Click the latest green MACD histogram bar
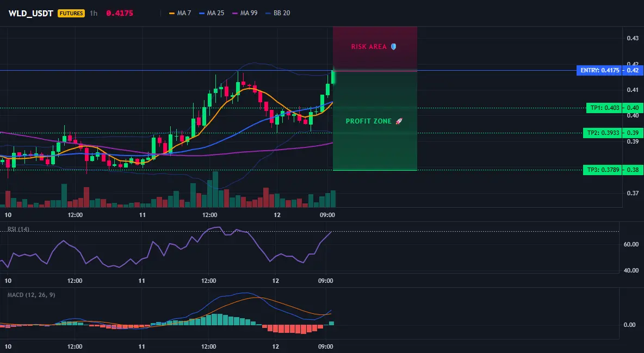 (331, 324)
